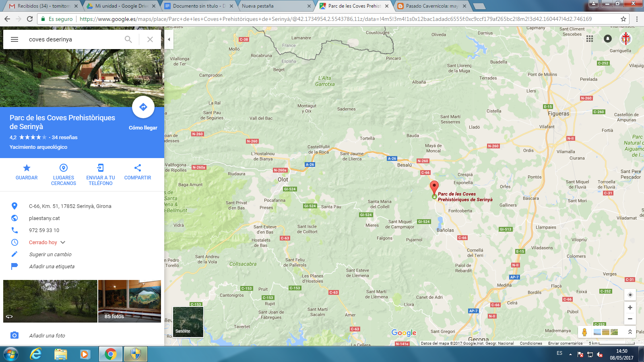Click the taskbar volume icon
This screenshot has width=644, height=362.
click(x=600, y=354)
